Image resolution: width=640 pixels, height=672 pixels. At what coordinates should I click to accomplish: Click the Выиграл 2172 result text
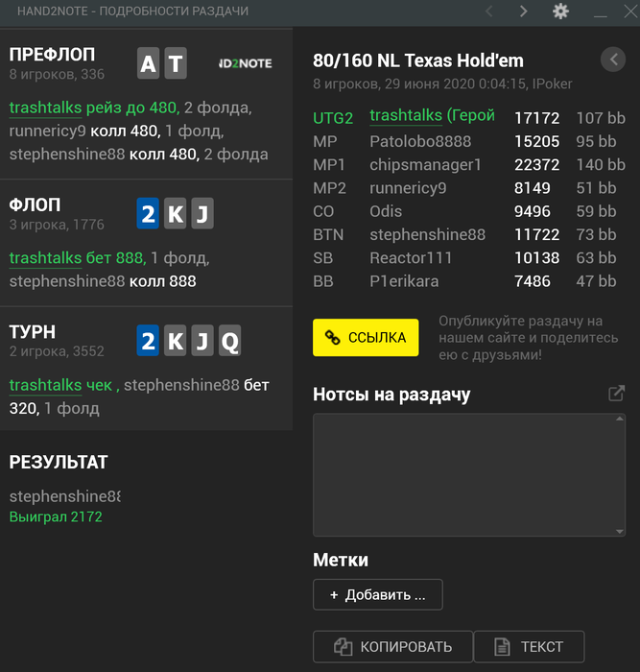56,516
